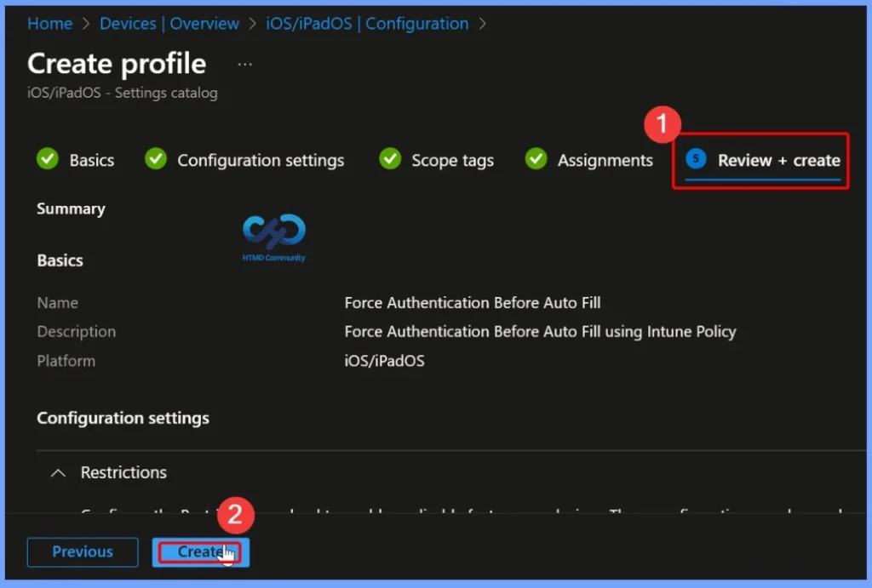The width and height of the screenshot is (872, 588).
Task: Click the HTMD Community logo
Action: [273, 237]
